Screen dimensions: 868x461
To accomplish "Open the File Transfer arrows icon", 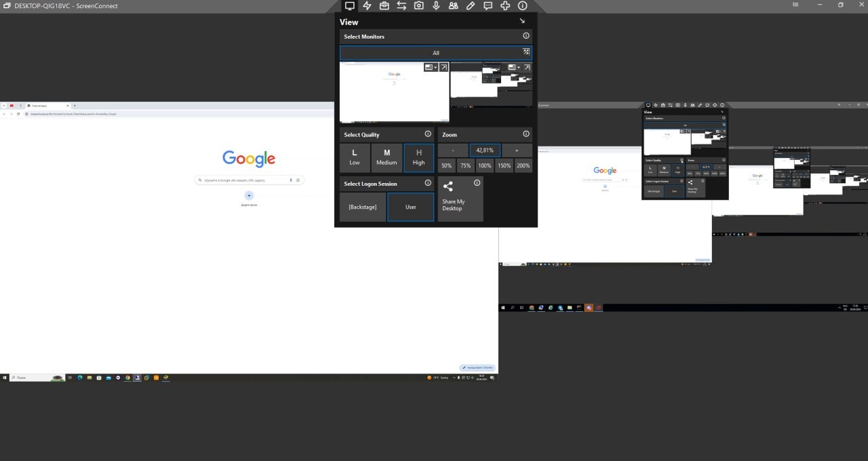I will [401, 5].
